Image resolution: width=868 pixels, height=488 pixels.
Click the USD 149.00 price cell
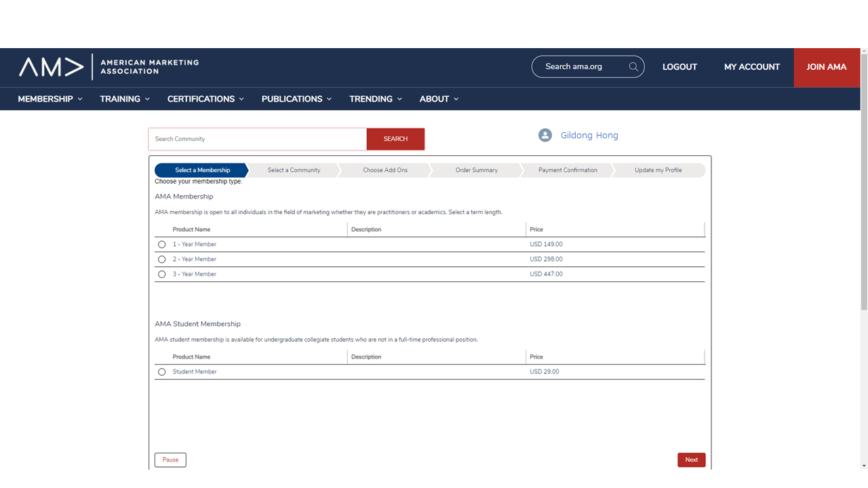tap(546, 245)
